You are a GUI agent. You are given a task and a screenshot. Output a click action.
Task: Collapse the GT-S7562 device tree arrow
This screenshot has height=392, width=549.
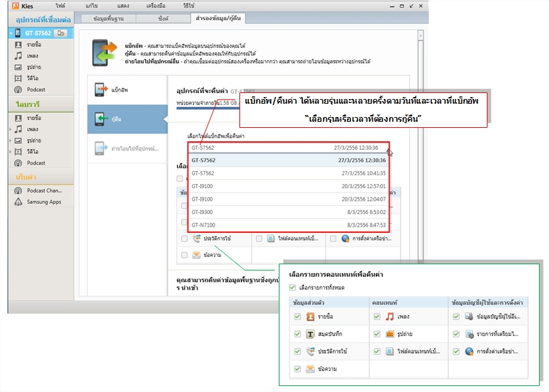[11, 33]
